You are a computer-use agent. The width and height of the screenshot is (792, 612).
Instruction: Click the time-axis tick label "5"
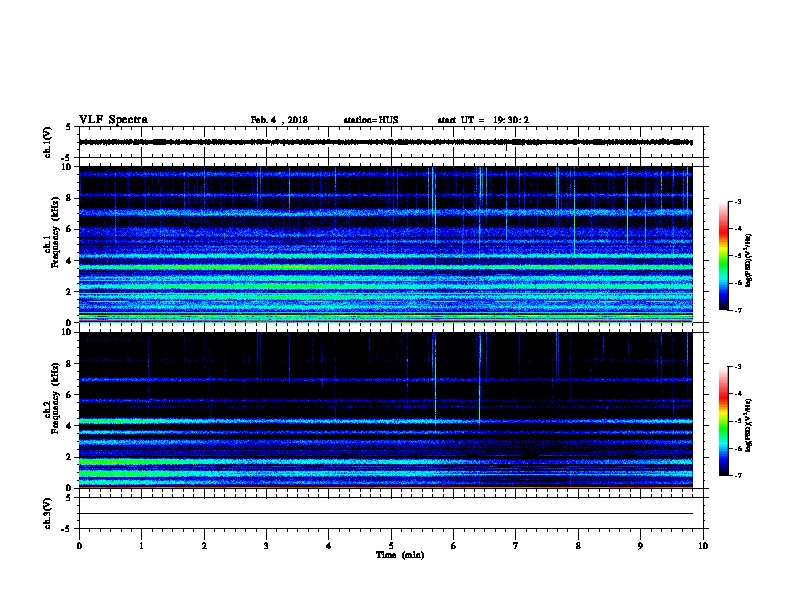pos(391,546)
